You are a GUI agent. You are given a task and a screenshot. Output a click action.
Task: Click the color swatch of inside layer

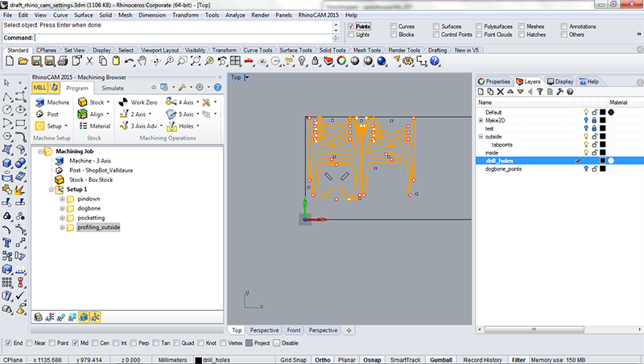point(602,153)
